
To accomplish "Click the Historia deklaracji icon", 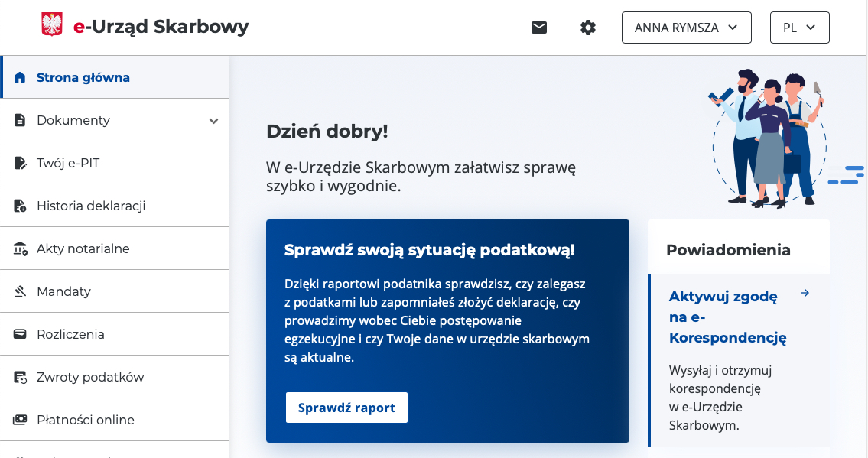I will pyautogui.click(x=19, y=205).
